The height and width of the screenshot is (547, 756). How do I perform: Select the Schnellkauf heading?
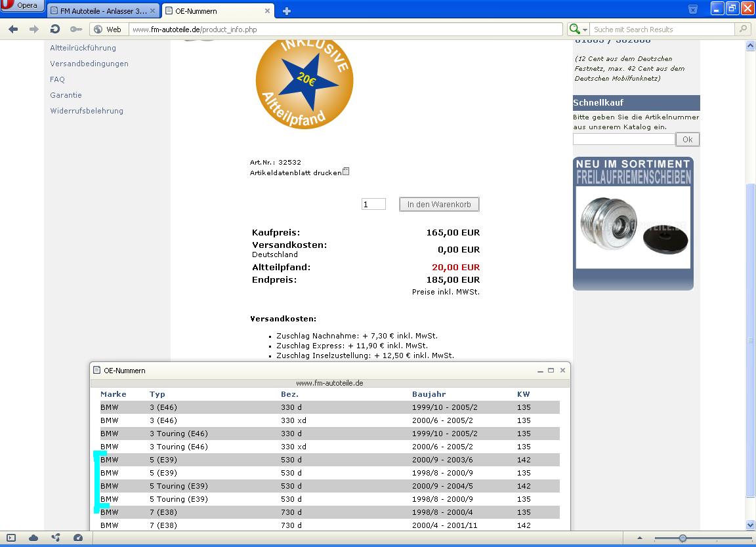pos(598,103)
